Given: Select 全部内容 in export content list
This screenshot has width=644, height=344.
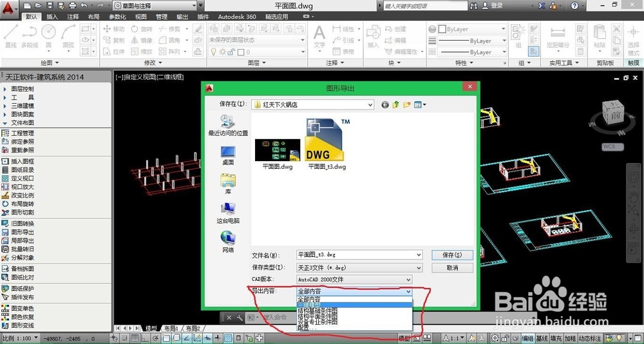Looking at the screenshot, I should pos(309,299).
